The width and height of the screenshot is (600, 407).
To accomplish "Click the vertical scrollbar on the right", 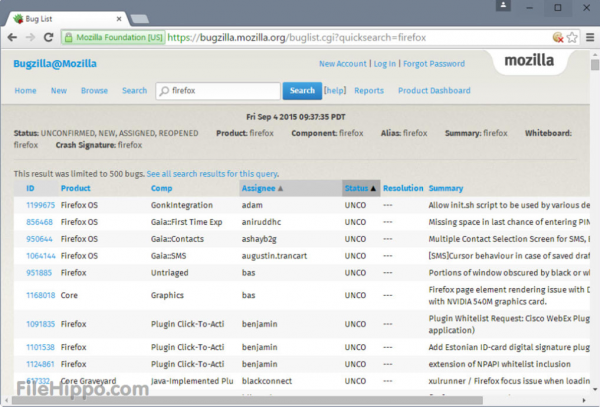I will coord(593,200).
